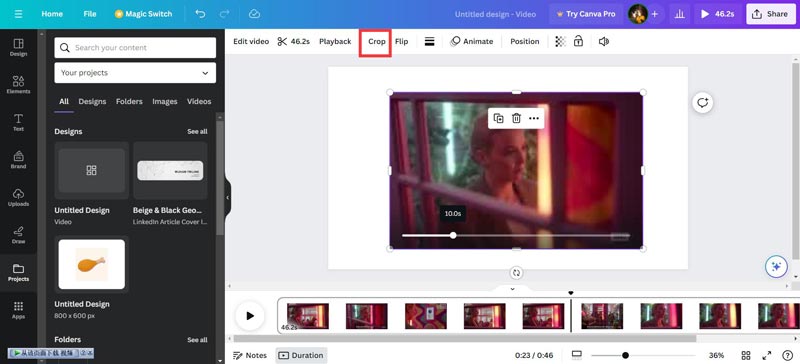Open the hamburger main menu
This screenshot has height=364, width=800.
18,14
